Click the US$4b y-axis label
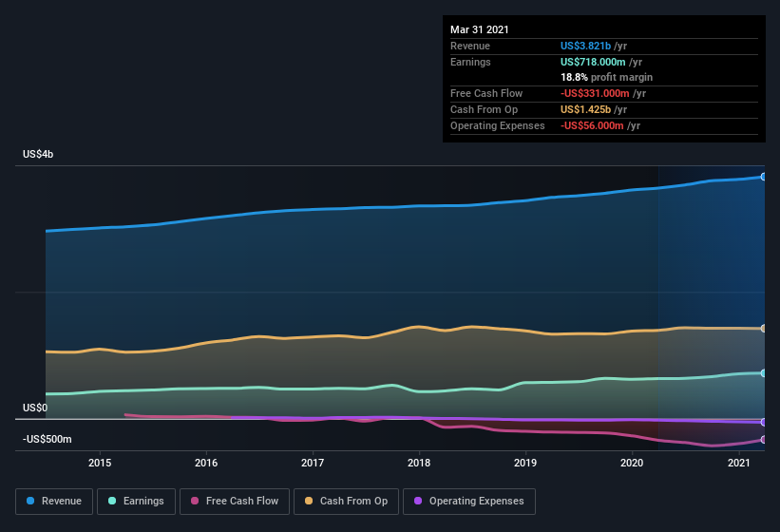 (x=38, y=154)
